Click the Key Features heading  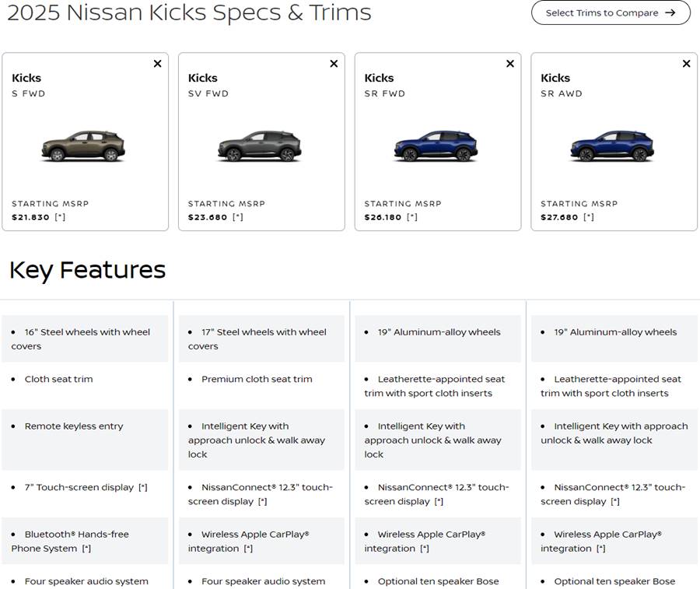[x=87, y=270]
